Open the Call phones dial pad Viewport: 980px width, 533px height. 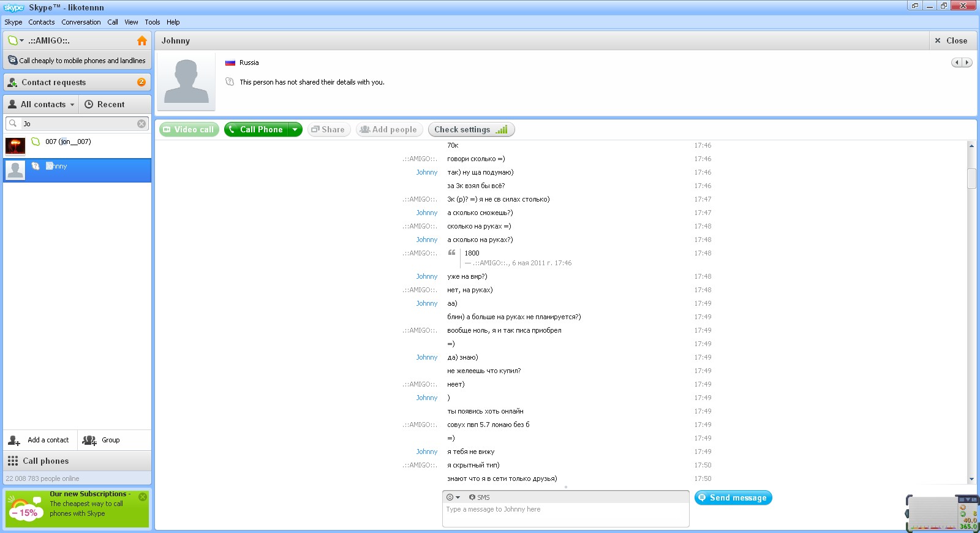pyautogui.click(x=77, y=461)
